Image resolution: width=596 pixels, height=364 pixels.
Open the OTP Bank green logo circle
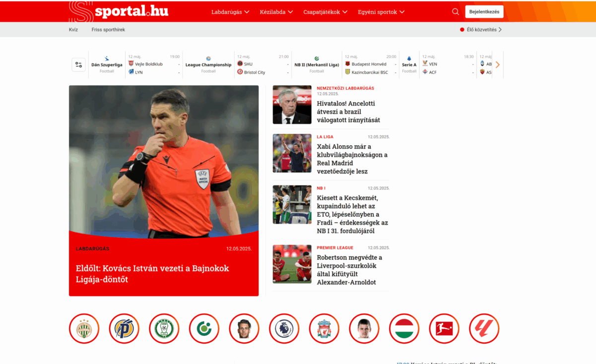[204, 328]
